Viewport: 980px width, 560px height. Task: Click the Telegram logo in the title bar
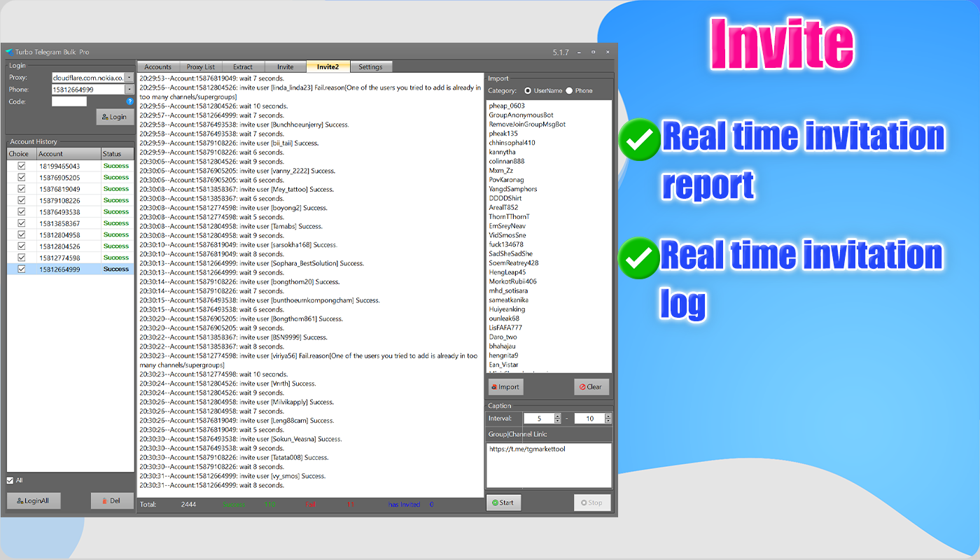pos(9,52)
